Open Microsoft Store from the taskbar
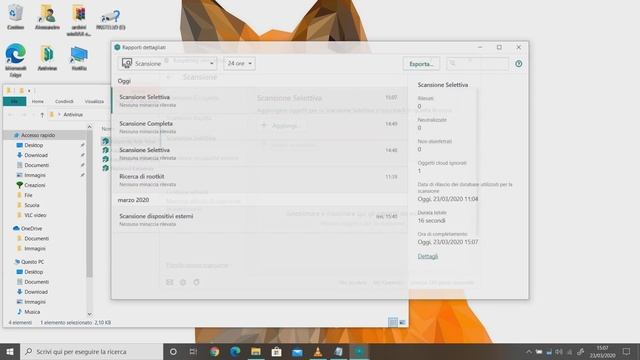This screenshot has width=640, height=360. [x=276, y=351]
